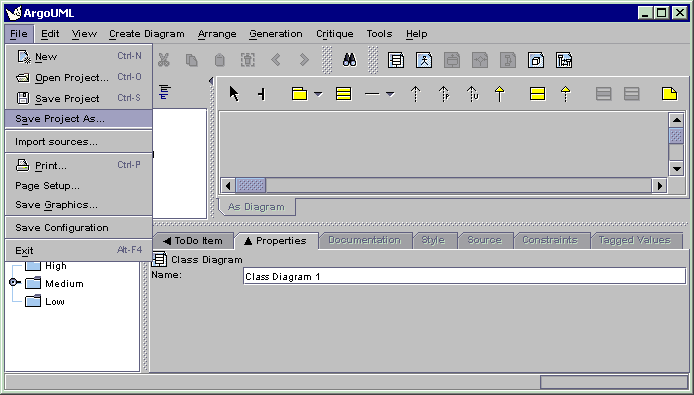Open the Arrange menu

pyautogui.click(x=217, y=34)
